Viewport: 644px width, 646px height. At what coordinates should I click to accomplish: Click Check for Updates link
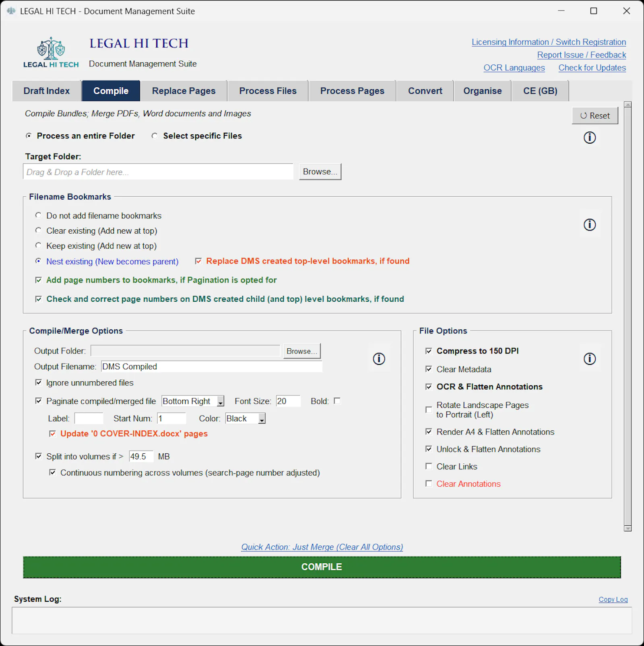(592, 68)
